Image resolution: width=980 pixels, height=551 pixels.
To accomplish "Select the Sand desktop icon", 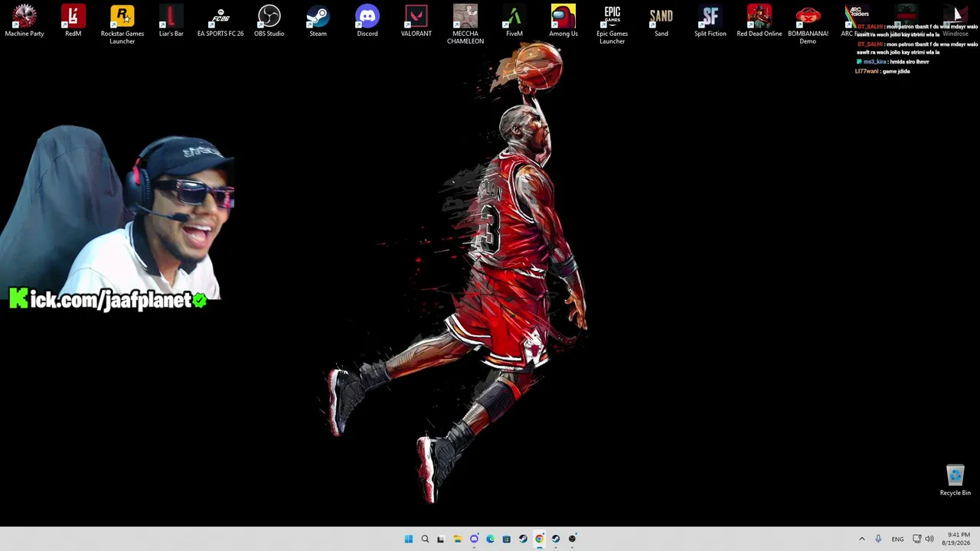I will click(661, 21).
